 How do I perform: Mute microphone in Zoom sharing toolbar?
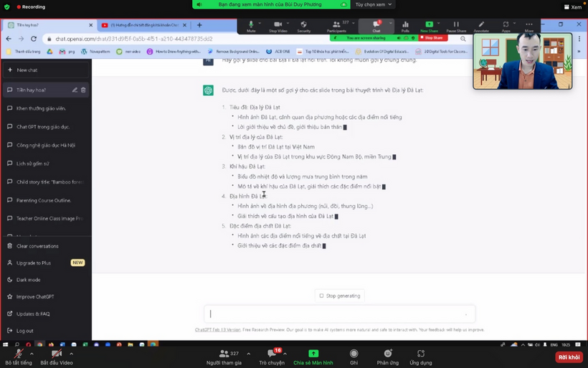pos(251,27)
